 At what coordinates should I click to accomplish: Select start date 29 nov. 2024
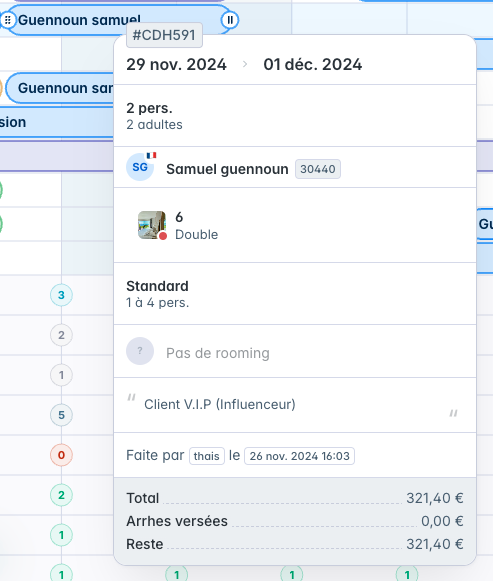coord(176,64)
